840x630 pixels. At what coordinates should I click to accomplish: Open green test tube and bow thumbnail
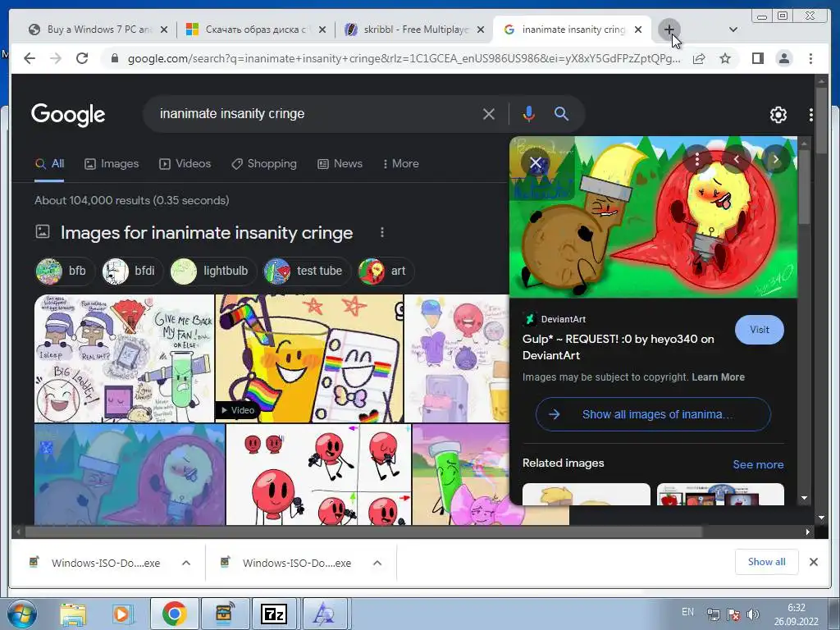coord(461,475)
